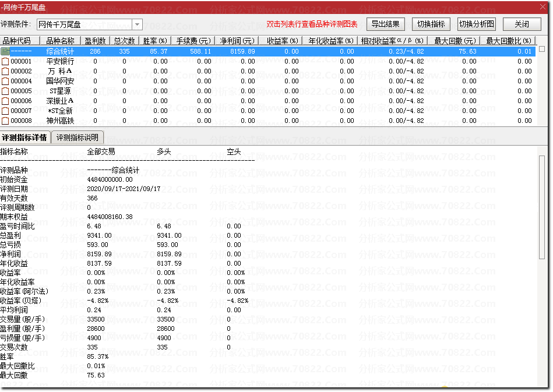Click the 空头 column heading
Screen dimensions: 553x392
tap(234, 152)
